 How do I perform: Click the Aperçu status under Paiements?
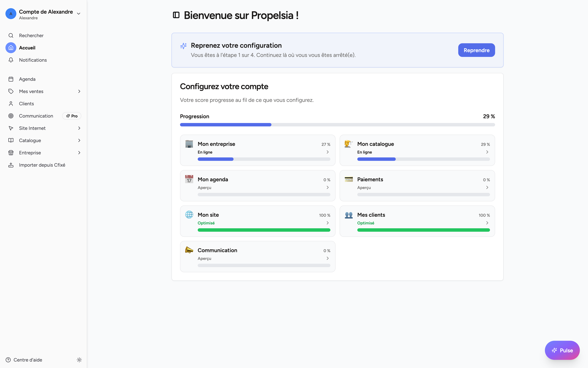pyautogui.click(x=364, y=187)
